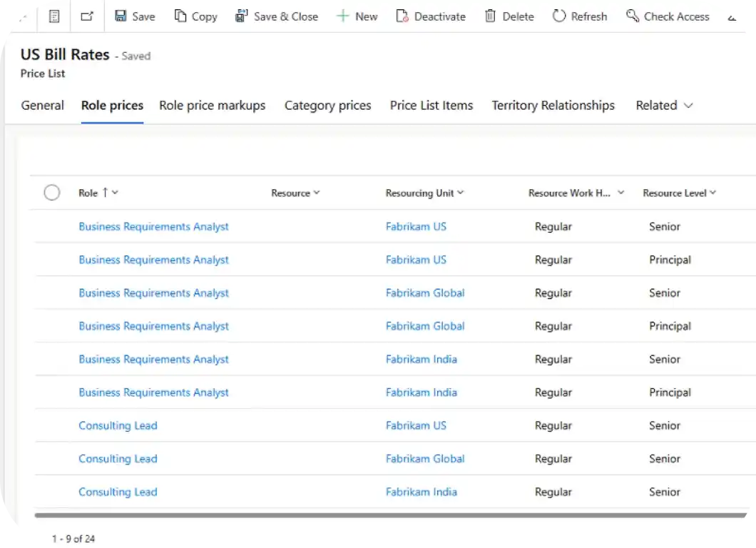Click the form summary icon in toolbar
Screen dimensions: 756x548
pyautogui.click(x=53, y=16)
